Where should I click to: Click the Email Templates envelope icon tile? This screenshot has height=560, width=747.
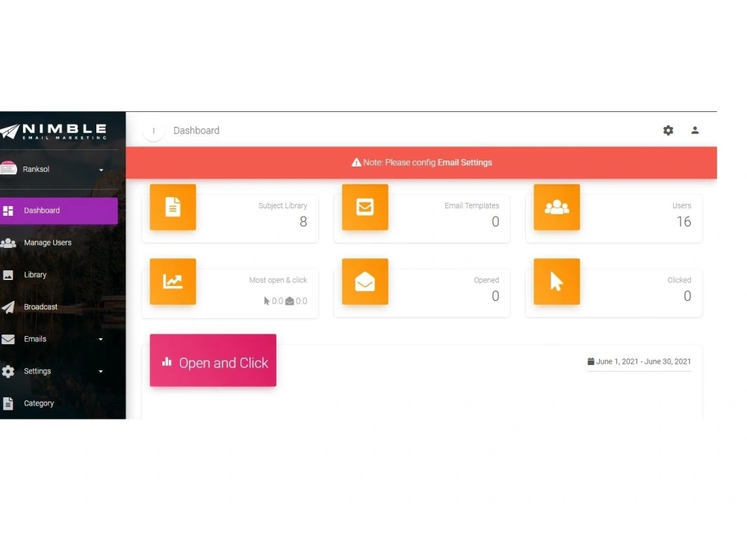coord(365,207)
